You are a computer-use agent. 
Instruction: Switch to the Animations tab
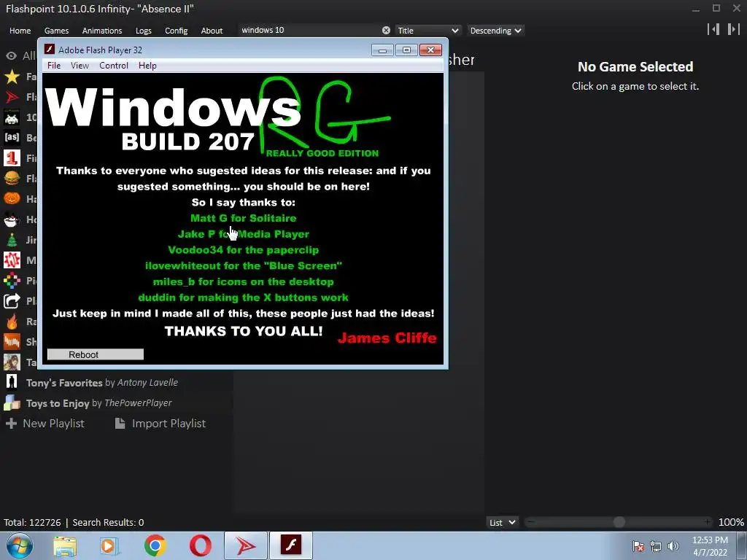pos(102,31)
